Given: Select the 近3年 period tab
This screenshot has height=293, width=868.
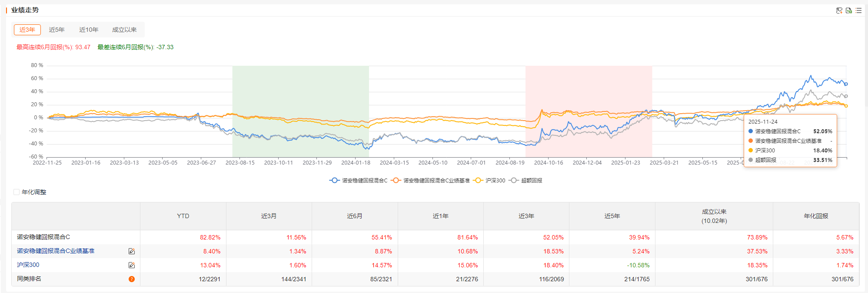Looking at the screenshot, I should coord(27,30).
